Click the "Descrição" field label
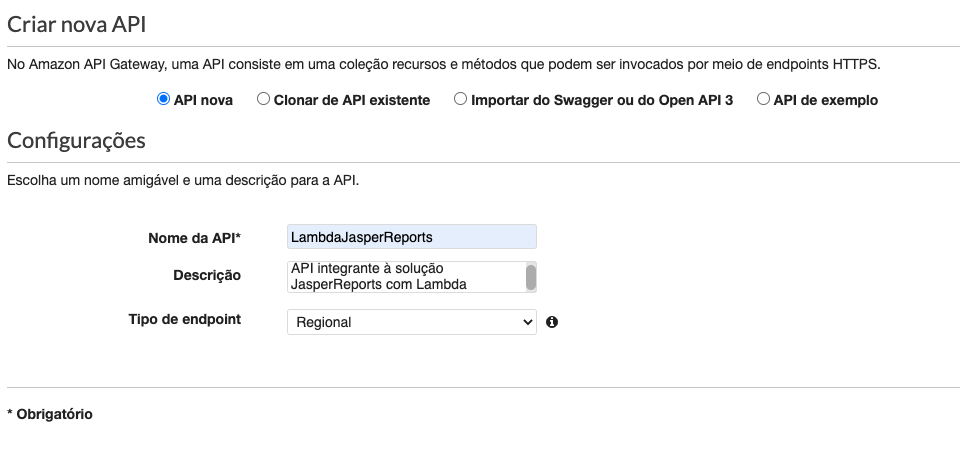Image resolution: width=960 pixels, height=469 pixels. click(x=207, y=276)
